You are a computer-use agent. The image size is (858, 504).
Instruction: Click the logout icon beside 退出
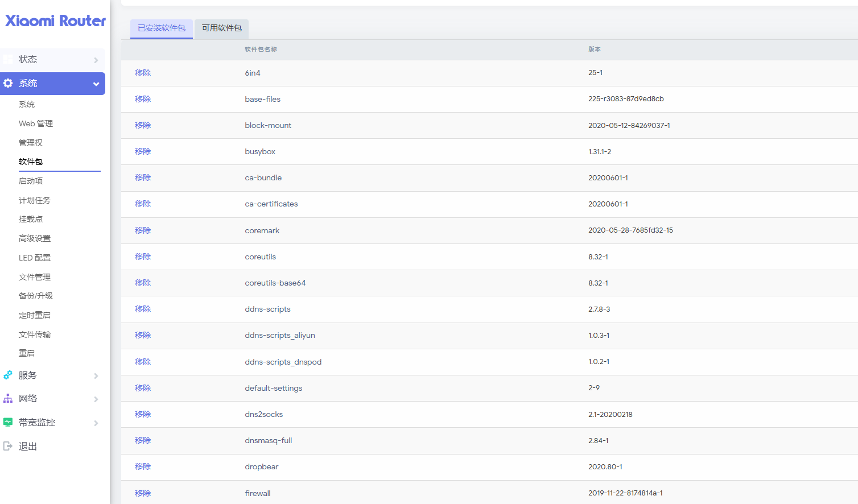pyautogui.click(x=8, y=446)
